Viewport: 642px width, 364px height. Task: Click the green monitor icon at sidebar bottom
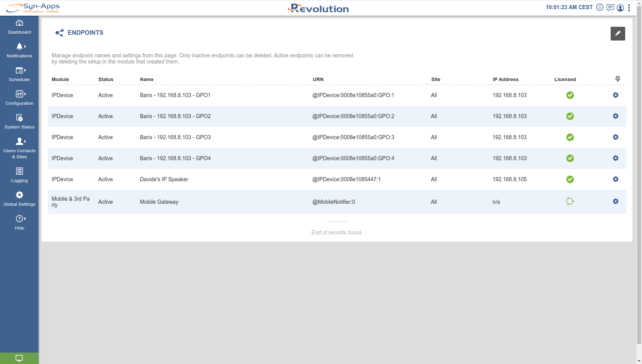tap(19, 358)
